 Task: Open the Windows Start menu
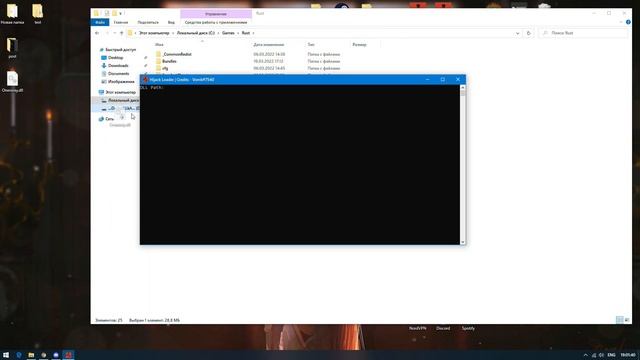[6, 355]
